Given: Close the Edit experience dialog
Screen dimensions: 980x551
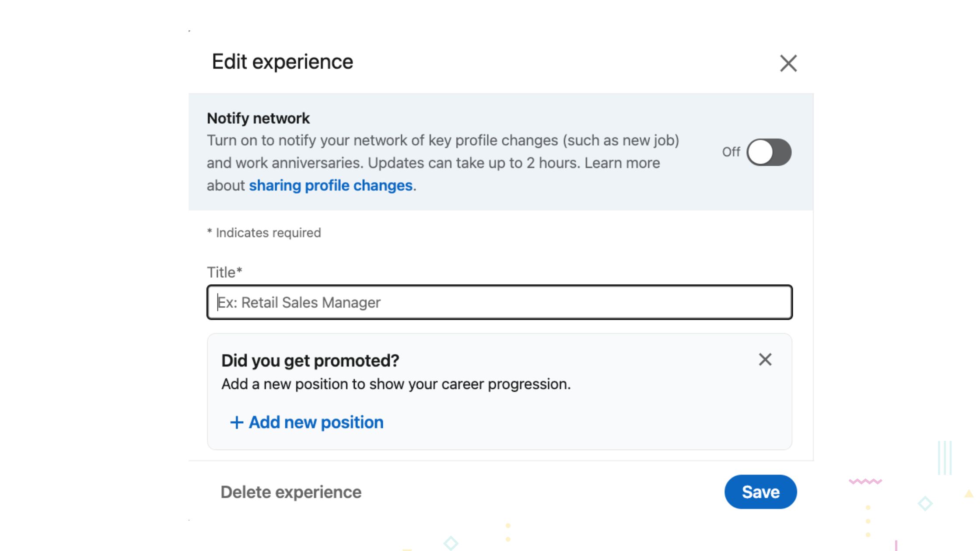Looking at the screenshot, I should 788,63.
